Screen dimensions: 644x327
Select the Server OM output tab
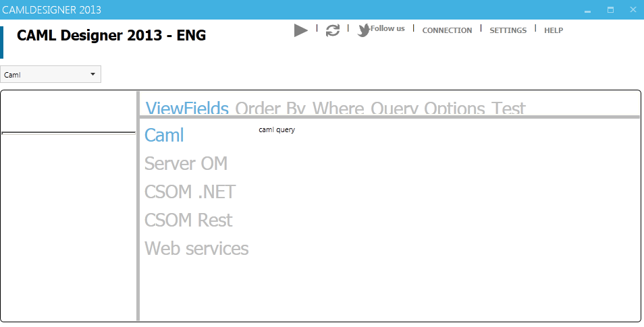(x=186, y=163)
